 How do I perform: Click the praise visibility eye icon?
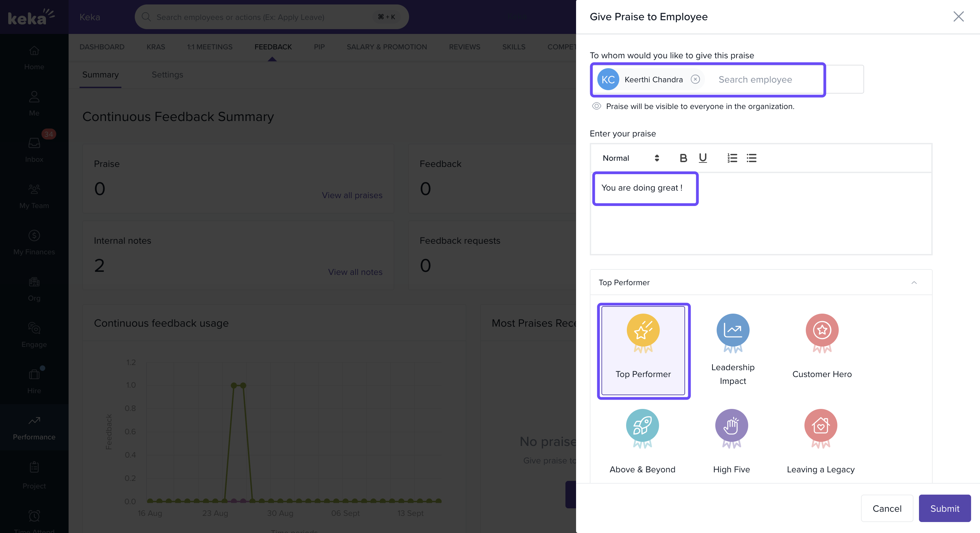tap(597, 106)
